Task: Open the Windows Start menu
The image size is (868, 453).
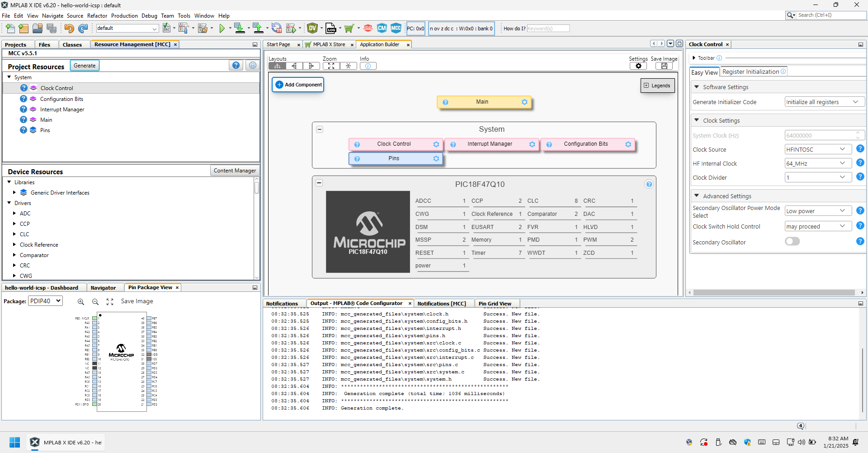Action: (x=14, y=442)
